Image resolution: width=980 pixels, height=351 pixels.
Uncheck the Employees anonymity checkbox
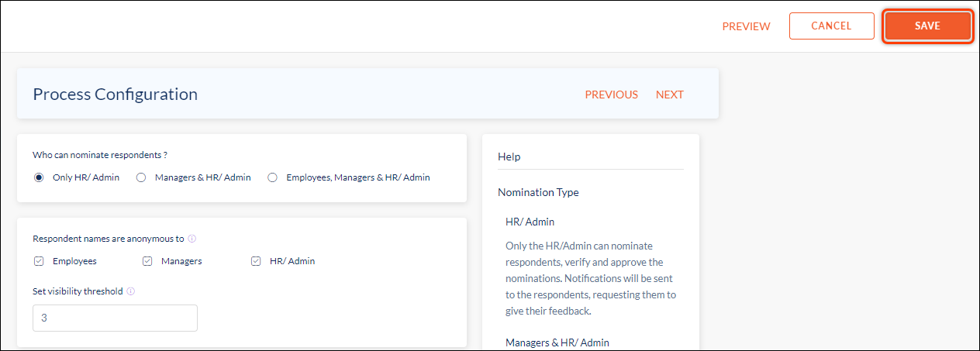click(x=39, y=261)
